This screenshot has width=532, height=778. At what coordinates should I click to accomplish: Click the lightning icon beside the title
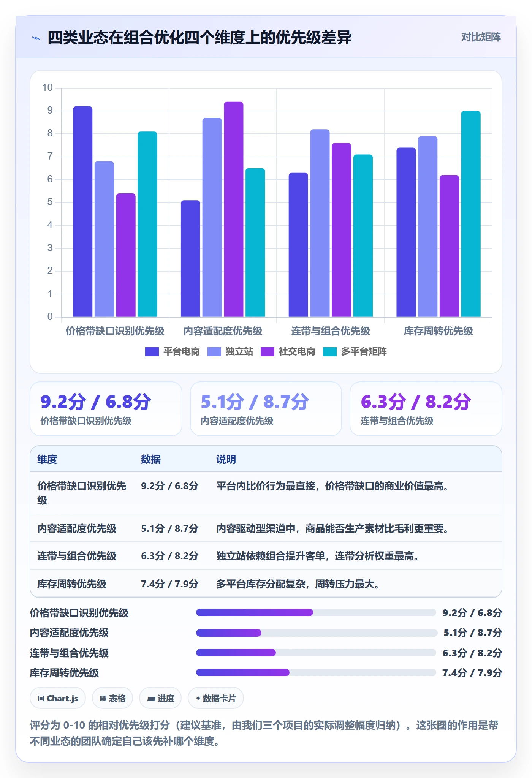click(36, 38)
